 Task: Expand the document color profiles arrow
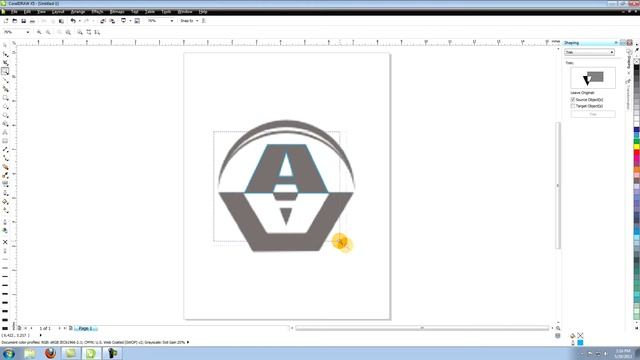click(x=188, y=342)
